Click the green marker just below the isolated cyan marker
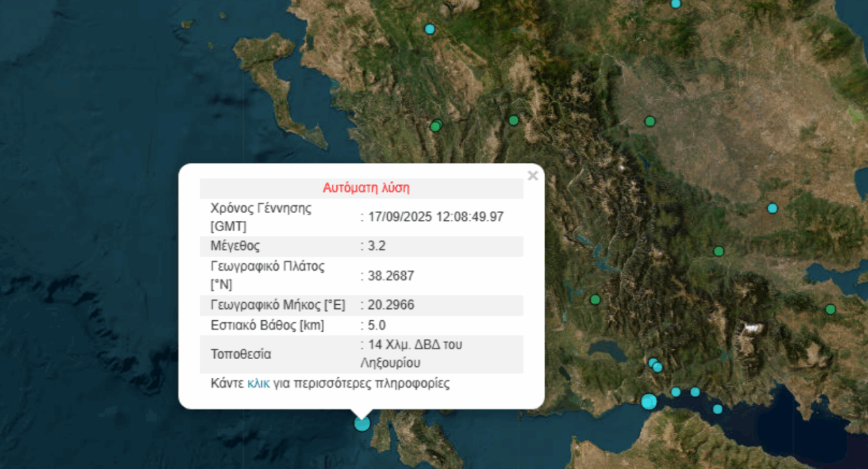 pos(719,251)
